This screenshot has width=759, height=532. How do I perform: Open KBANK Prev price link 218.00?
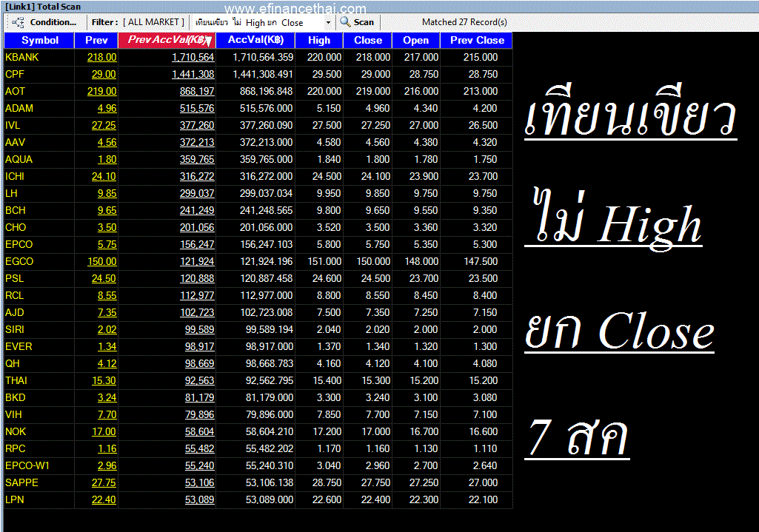click(101, 57)
